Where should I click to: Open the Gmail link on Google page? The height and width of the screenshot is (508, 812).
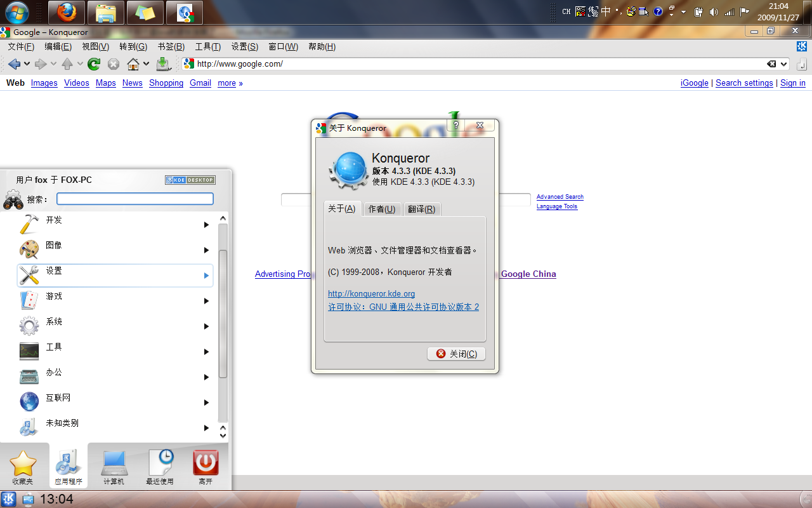(x=200, y=83)
